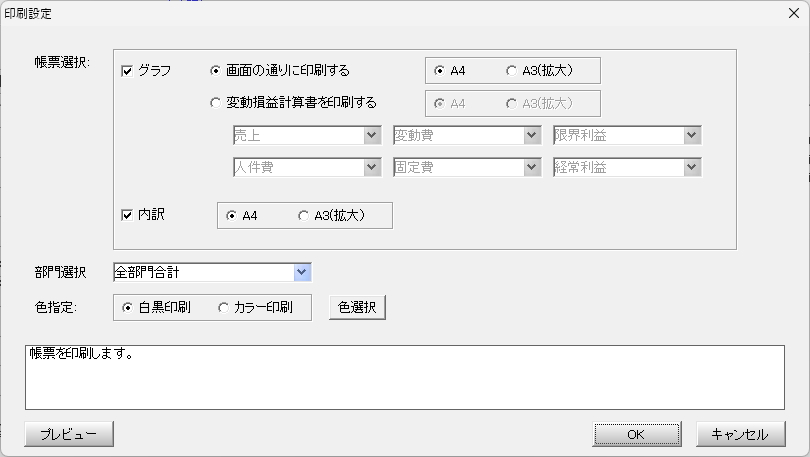Image resolution: width=810 pixels, height=457 pixels.
Task: Expand the 経常利益 dropdown
Action: click(692, 167)
